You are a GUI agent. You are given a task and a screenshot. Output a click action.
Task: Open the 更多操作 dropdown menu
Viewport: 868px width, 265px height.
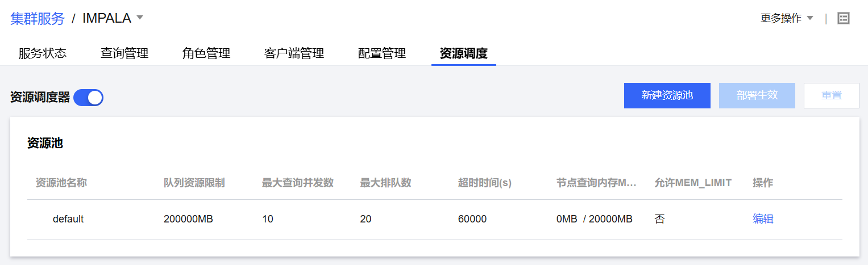click(x=787, y=18)
